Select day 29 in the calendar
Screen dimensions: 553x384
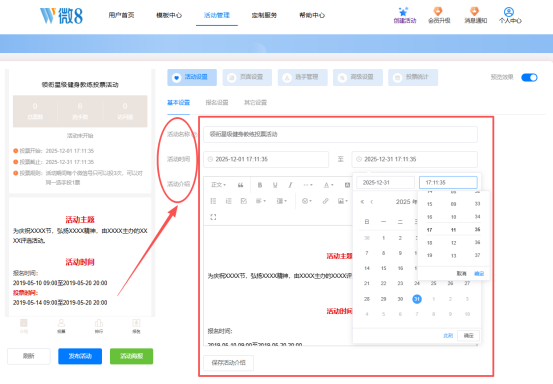tap(383, 299)
